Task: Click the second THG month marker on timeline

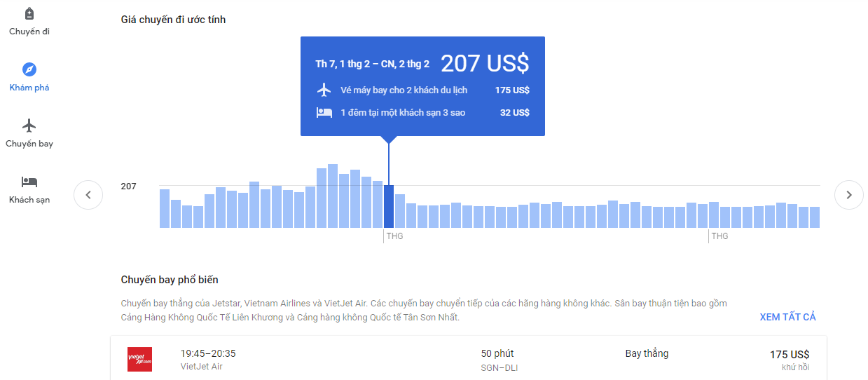Action: (x=719, y=236)
